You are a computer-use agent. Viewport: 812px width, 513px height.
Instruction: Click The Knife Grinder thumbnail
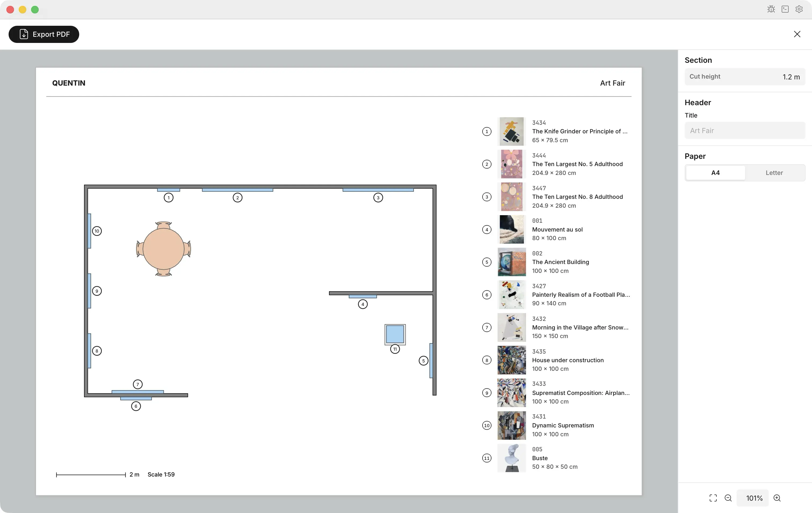coord(512,131)
